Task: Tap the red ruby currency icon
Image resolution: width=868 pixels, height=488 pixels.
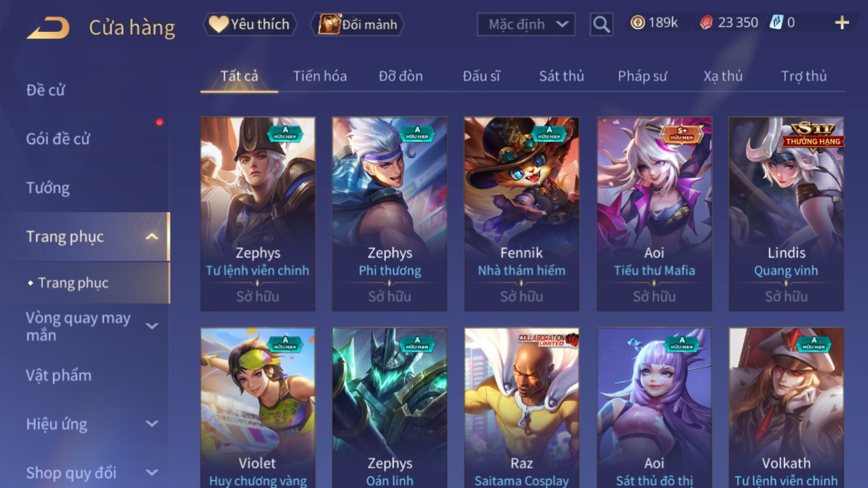Action: pyautogui.click(x=706, y=23)
